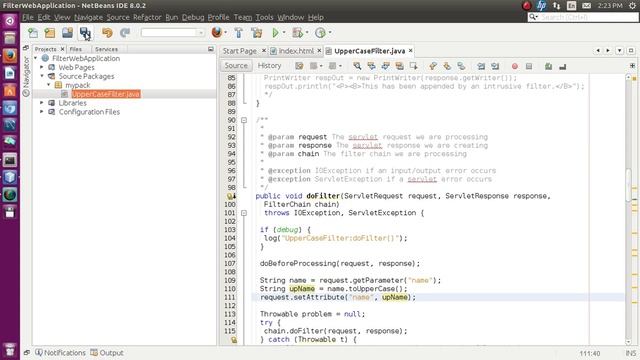Screen dimensions: 640x360
Task: Open the project configuration combo box
Action: coord(173,33)
